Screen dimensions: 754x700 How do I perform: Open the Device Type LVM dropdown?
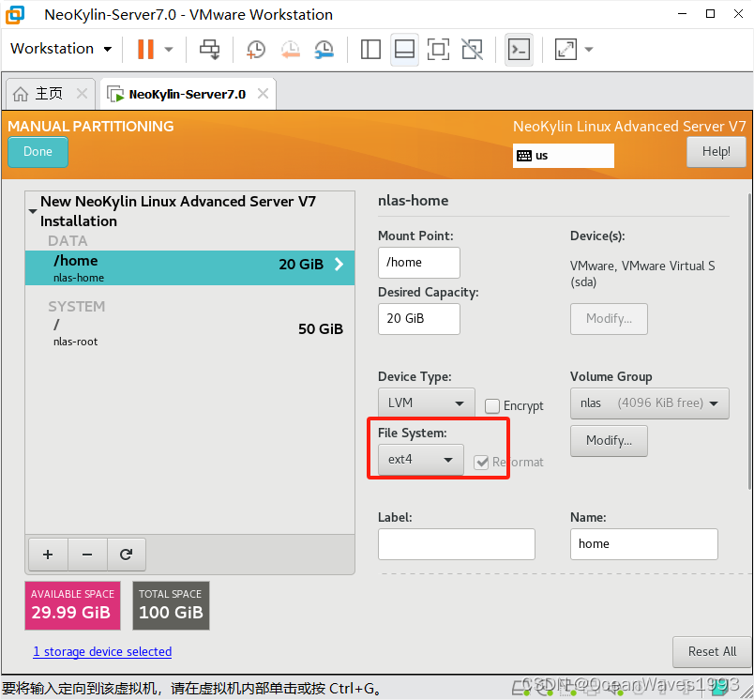[426, 403]
